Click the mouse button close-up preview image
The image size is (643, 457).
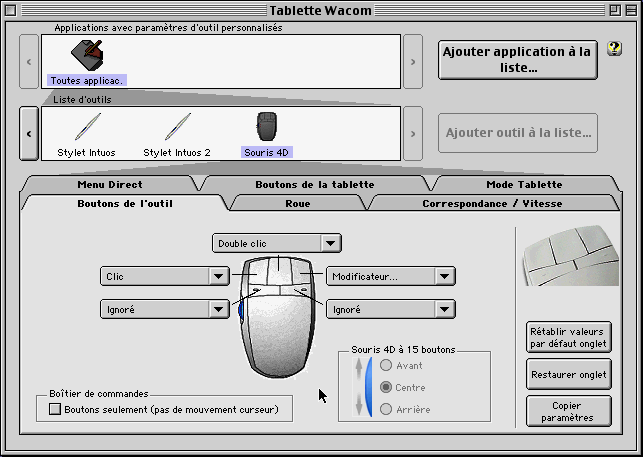[x=570, y=256]
